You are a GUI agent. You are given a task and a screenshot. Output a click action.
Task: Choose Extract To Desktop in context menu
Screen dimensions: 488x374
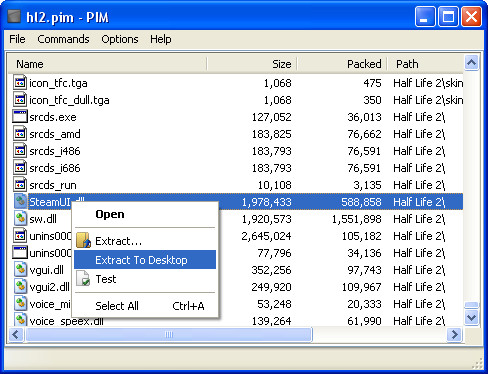pyautogui.click(x=145, y=260)
